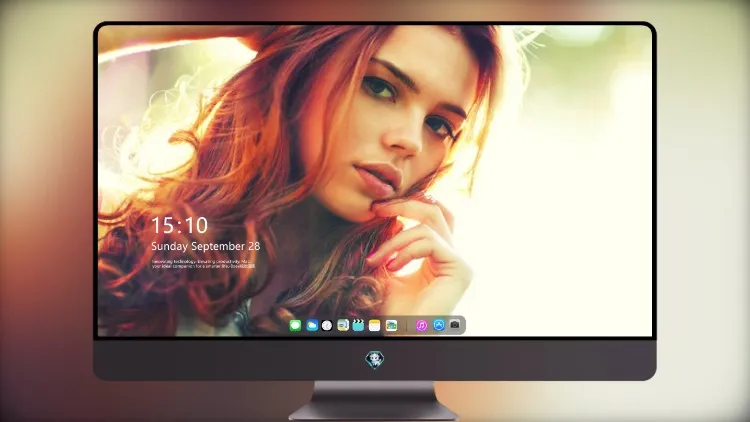Open the blue App Store icon in the dock

[x=439, y=325]
